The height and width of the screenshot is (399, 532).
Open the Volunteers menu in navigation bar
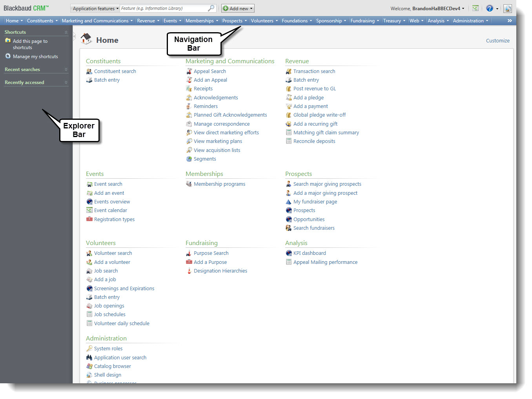pyautogui.click(x=264, y=21)
